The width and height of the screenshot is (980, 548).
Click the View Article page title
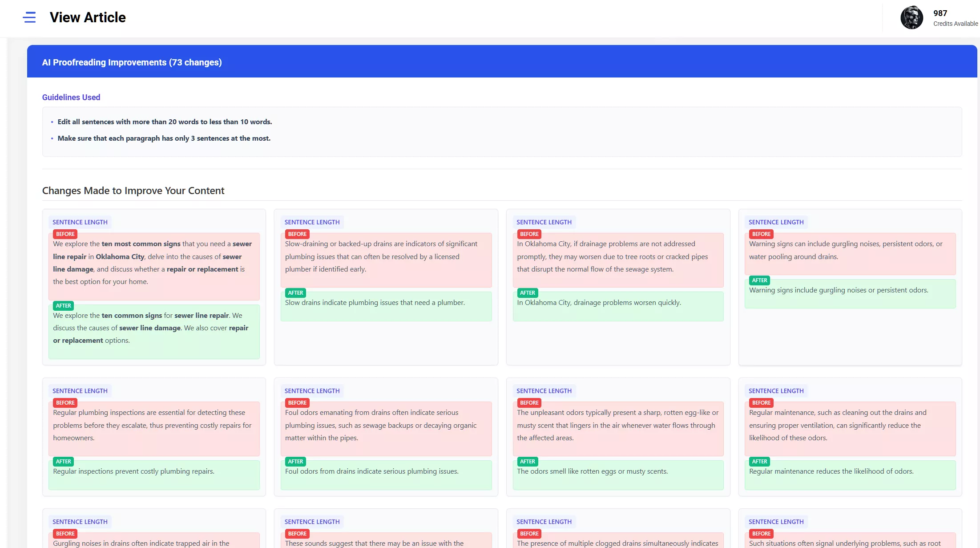(x=88, y=17)
